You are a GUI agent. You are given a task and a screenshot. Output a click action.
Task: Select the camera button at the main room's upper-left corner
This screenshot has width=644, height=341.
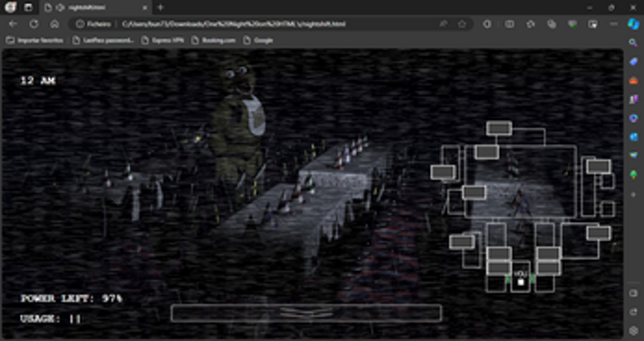click(x=487, y=152)
